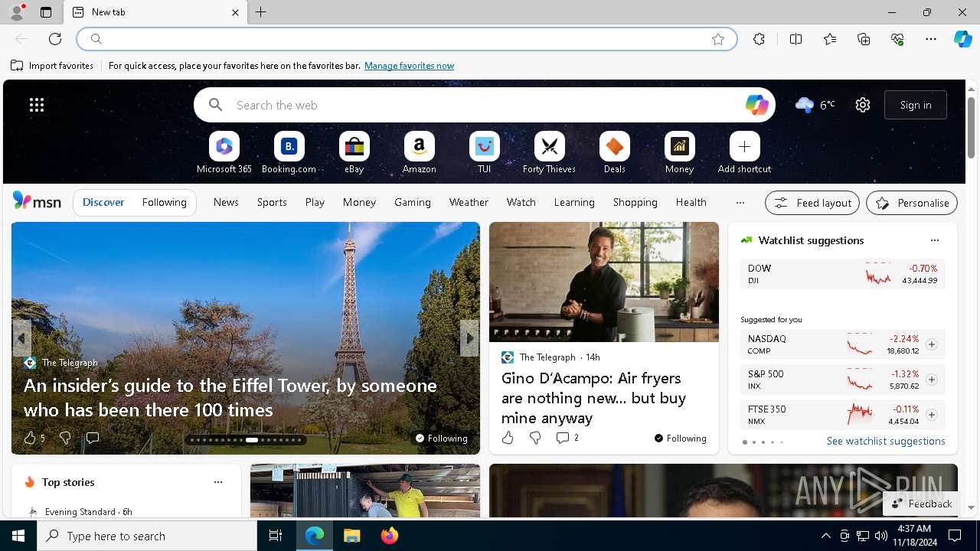The height and width of the screenshot is (551, 980).
Task: Open page settings gear icon
Action: pos(863,105)
